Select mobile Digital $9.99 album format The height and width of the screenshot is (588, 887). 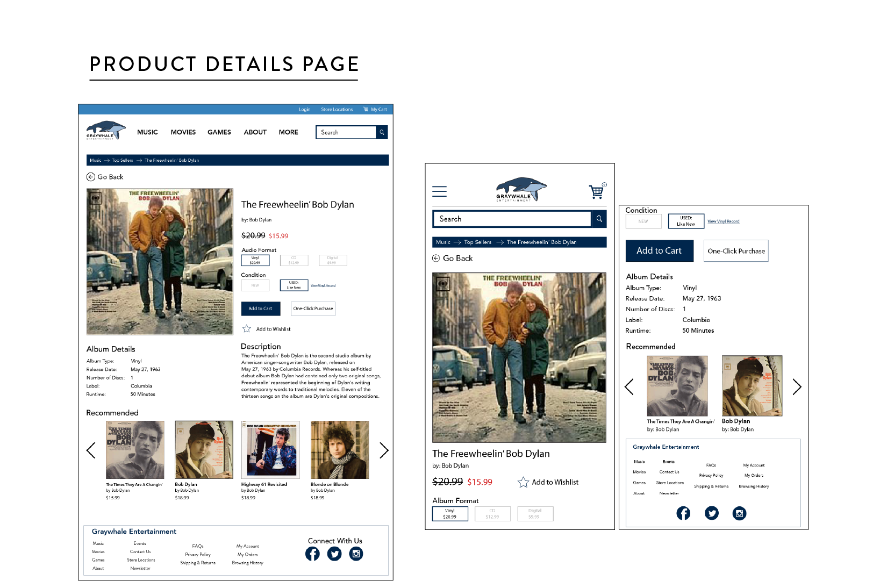coord(535,514)
